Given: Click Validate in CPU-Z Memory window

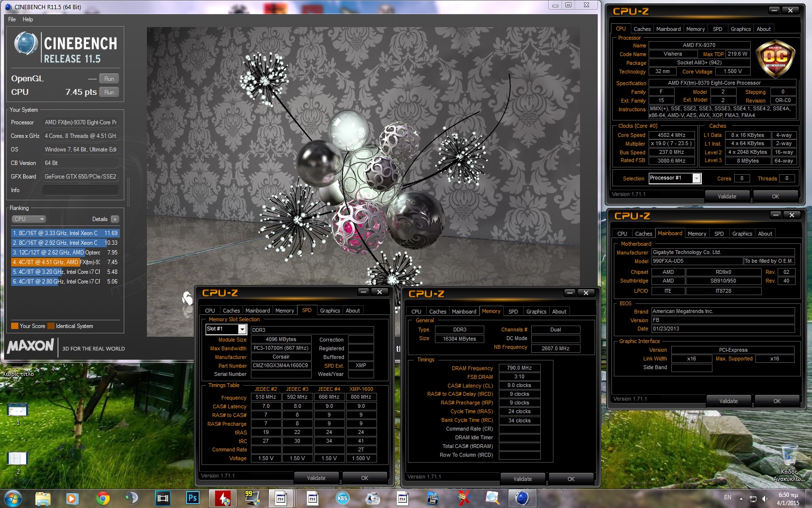Looking at the screenshot, I should 522,479.
